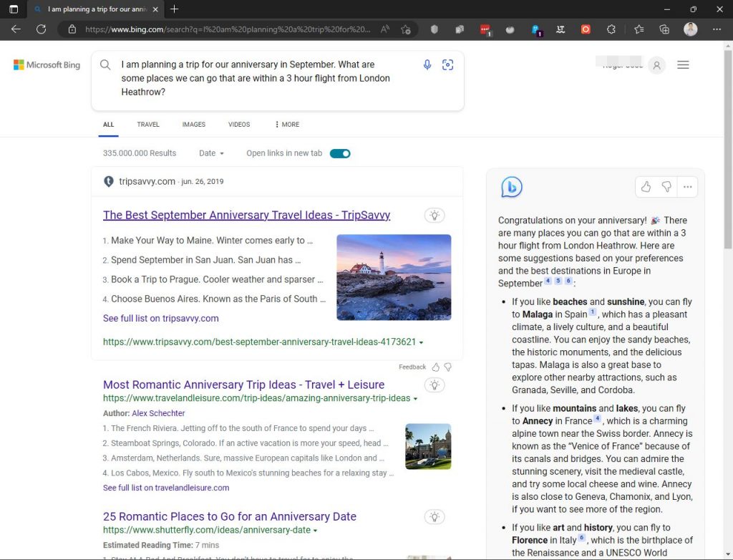Open the Travel + Leisure result thumbnail
733x560 pixels.
click(x=428, y=447)
